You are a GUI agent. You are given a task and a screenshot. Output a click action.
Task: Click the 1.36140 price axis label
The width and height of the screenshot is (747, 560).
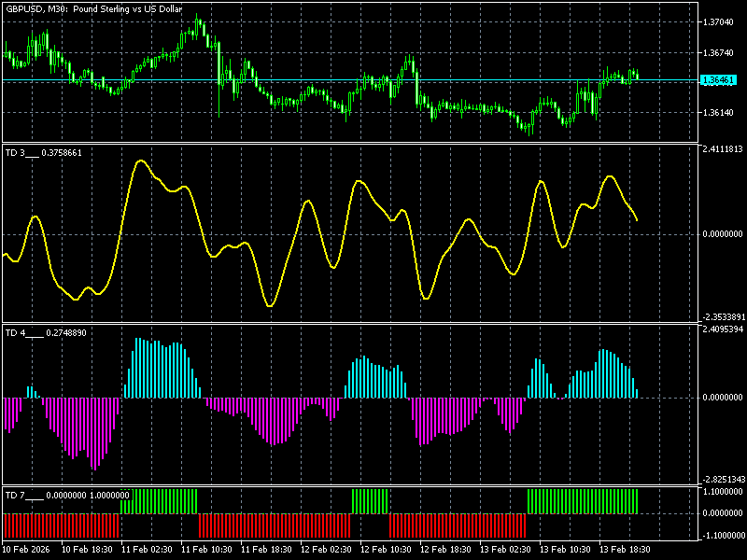click(x=718, y=113)
